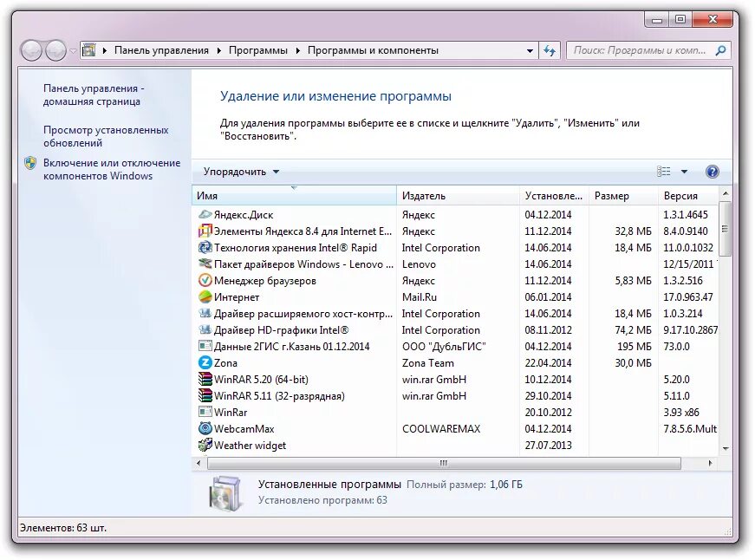The image size is (755, 560).
Task: Click the vertical scrollbar thumb
Action: coord(726,229)
